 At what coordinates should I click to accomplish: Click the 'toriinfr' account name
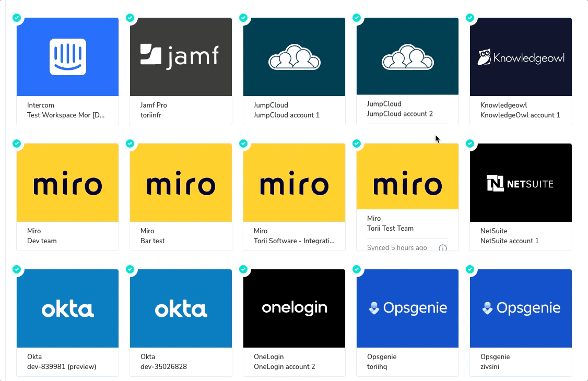[151, 115]
